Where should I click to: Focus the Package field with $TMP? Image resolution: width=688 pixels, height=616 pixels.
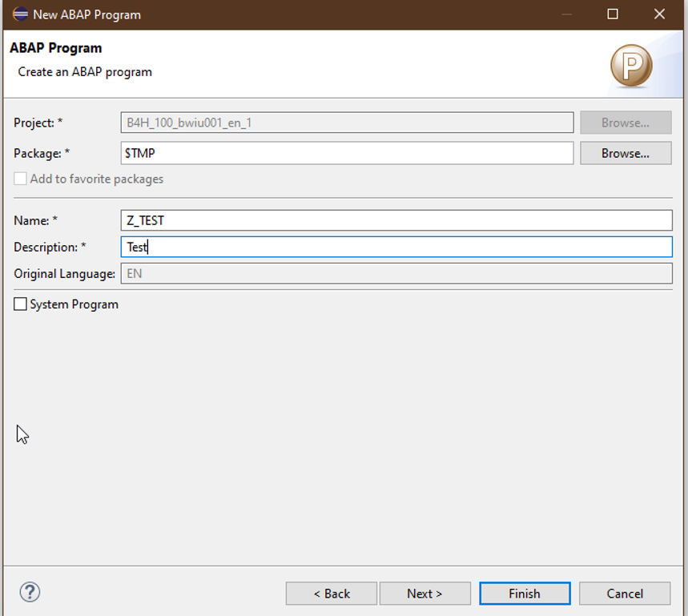(347, 153)
